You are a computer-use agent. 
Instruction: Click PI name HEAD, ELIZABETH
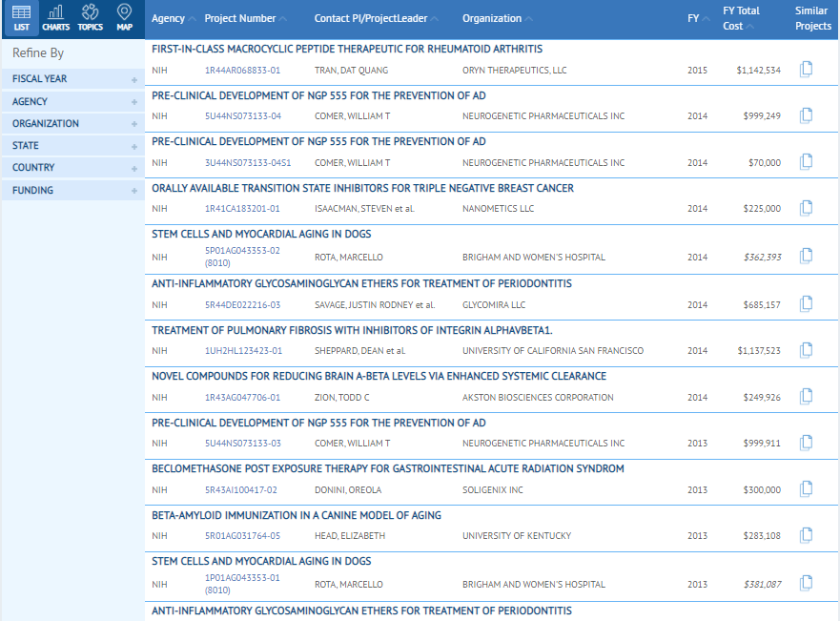pyautogui.click(x=350, y=536)
